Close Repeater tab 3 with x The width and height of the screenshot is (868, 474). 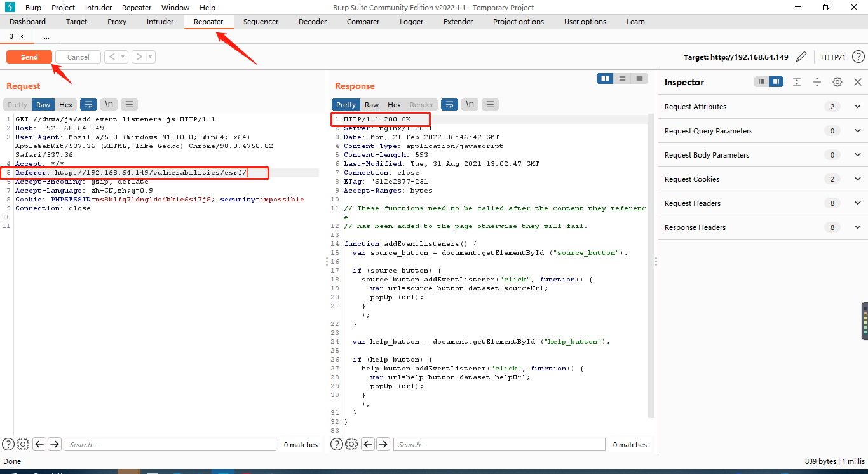point(21,37)
